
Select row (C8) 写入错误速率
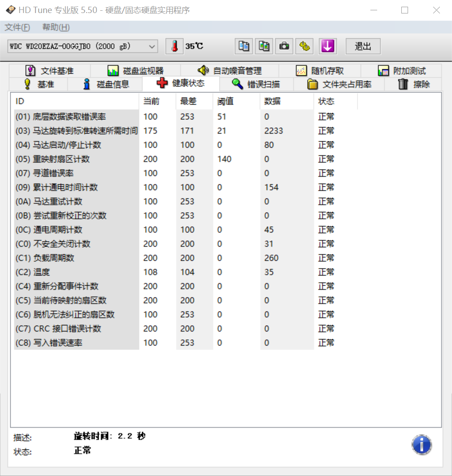click(x=185, y=343)
